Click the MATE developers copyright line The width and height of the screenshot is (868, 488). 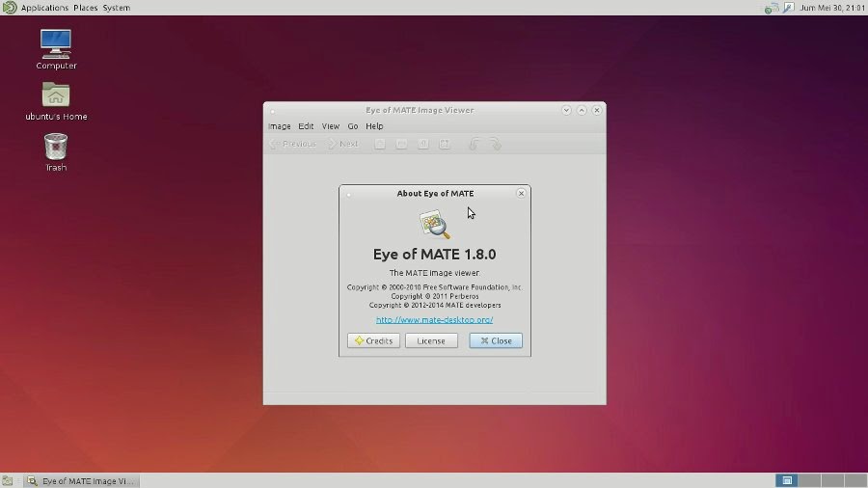coord(435,305)
